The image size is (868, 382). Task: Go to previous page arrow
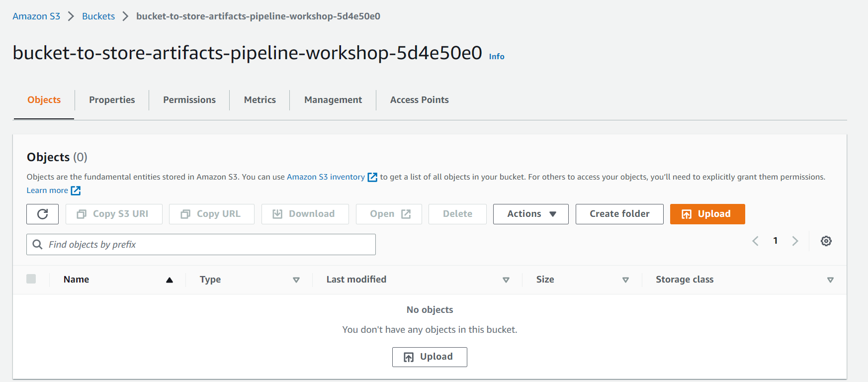[x=755, y=241]
